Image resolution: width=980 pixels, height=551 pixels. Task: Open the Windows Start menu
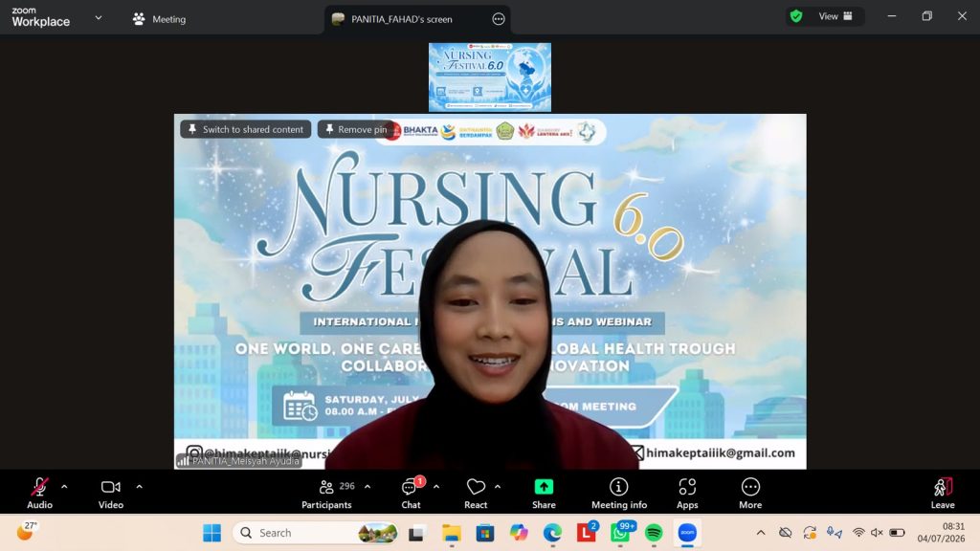212,533
